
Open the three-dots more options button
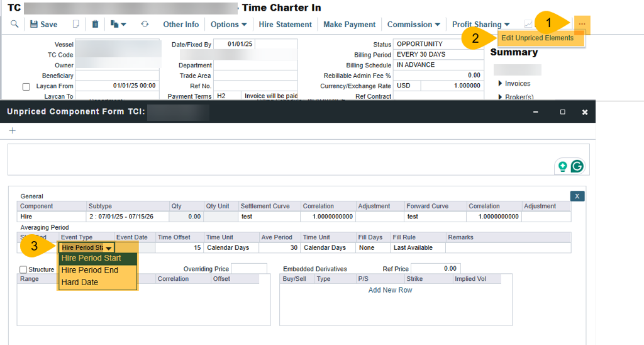tap(582, 24)
